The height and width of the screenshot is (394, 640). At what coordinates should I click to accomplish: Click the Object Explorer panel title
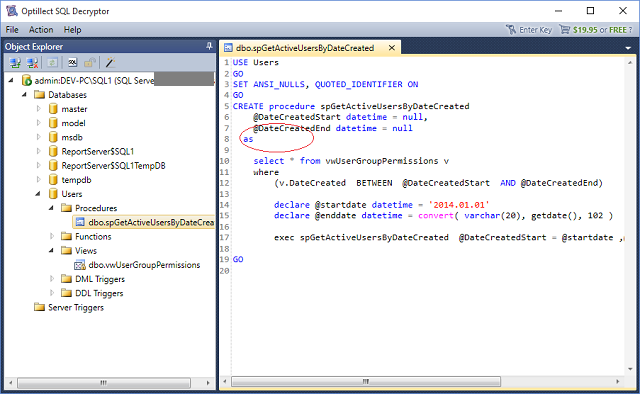(34, 47)
